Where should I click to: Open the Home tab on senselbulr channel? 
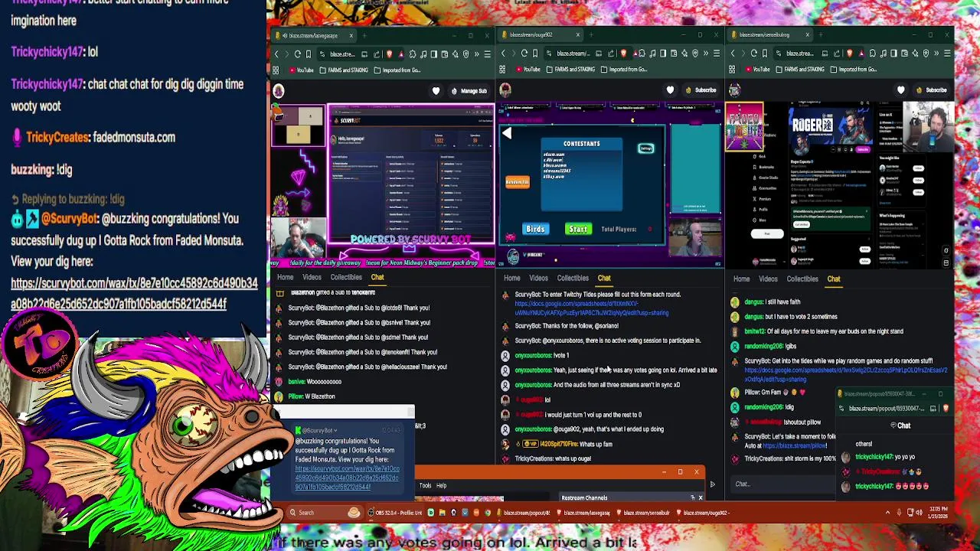tap(741, 279)
